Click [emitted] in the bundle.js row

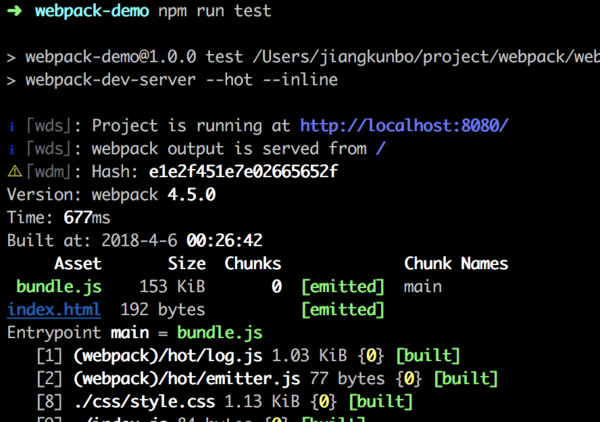tap(343, 287)
